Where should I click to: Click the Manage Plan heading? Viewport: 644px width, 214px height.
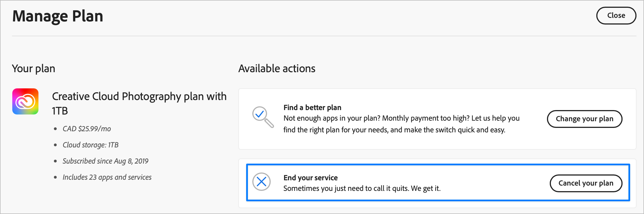tap(58, 16)
